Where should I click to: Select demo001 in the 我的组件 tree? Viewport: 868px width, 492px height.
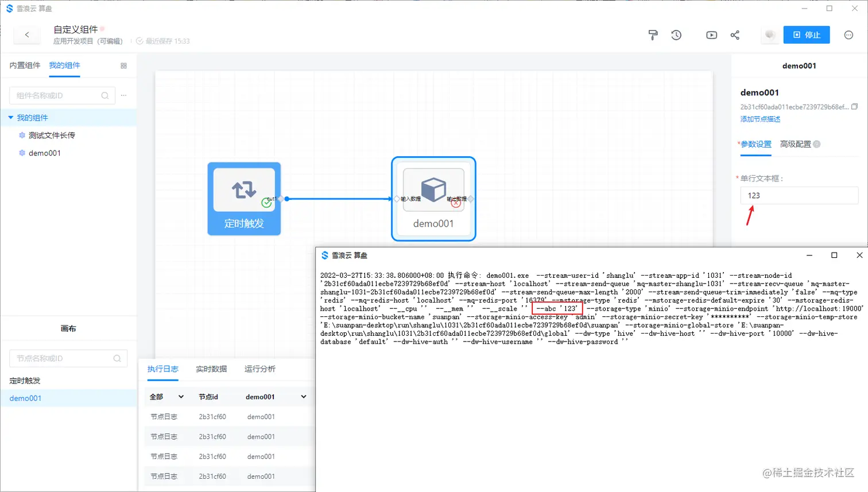(45, 153)
